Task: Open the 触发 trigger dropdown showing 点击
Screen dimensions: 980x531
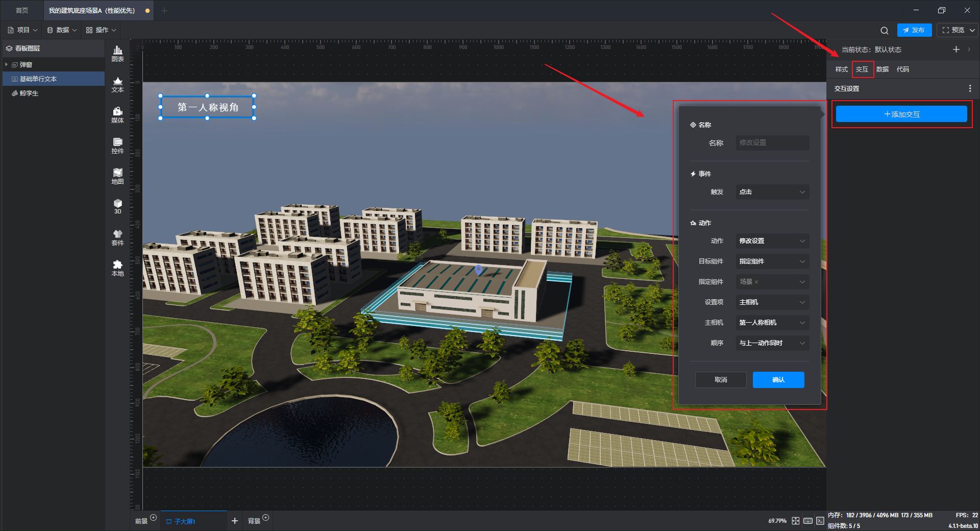Action: 772,192
